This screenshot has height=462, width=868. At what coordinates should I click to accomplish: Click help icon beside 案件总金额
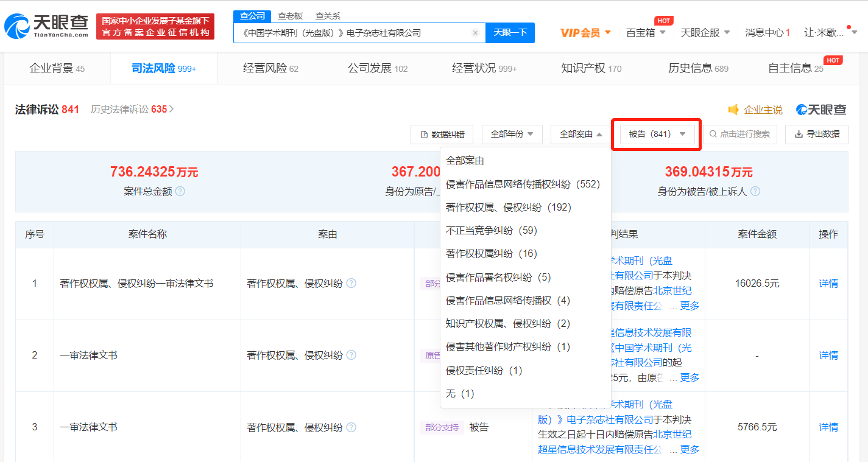[x=180, y=191]
